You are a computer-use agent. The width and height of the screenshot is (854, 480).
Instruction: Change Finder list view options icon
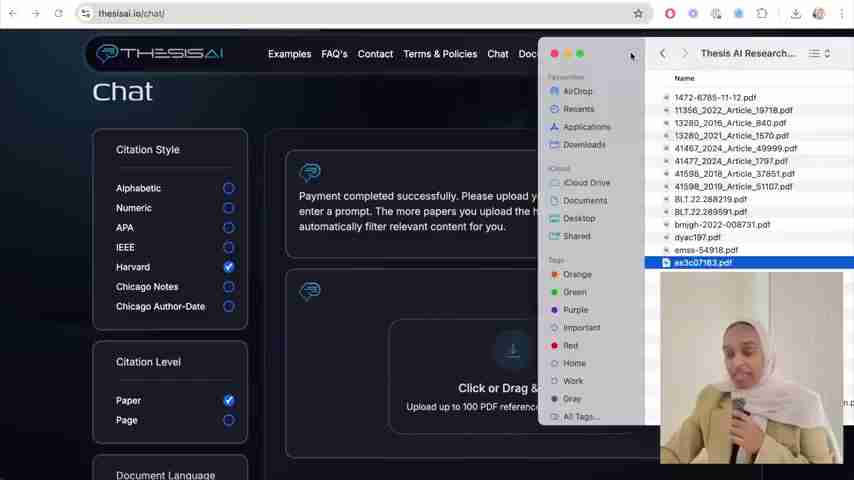coord(819,53)
